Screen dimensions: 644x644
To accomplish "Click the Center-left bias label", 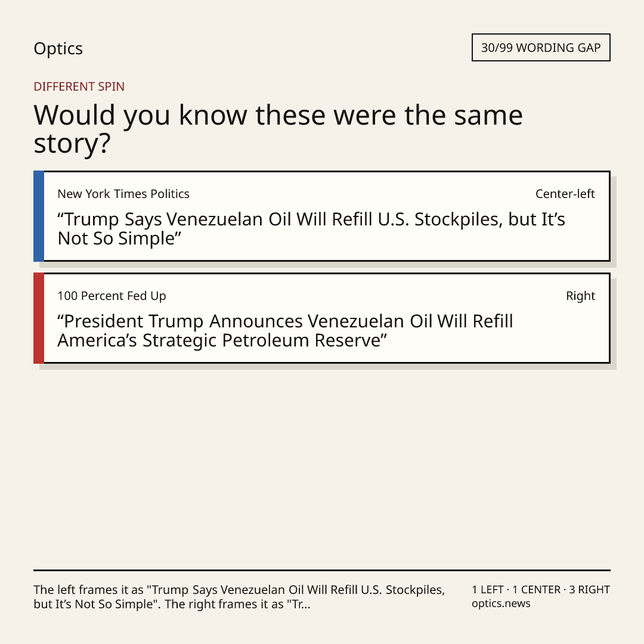I will (565, 194).
